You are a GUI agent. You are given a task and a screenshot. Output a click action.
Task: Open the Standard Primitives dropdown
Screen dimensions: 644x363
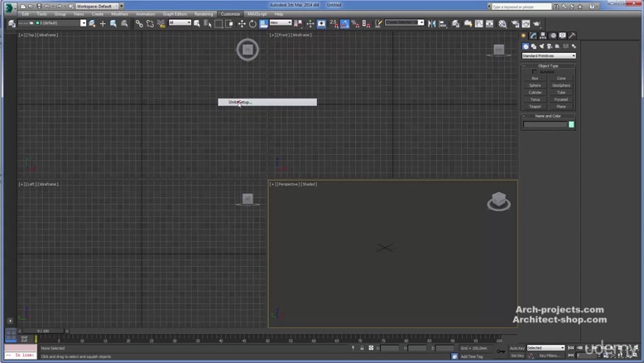pos(548,56)
